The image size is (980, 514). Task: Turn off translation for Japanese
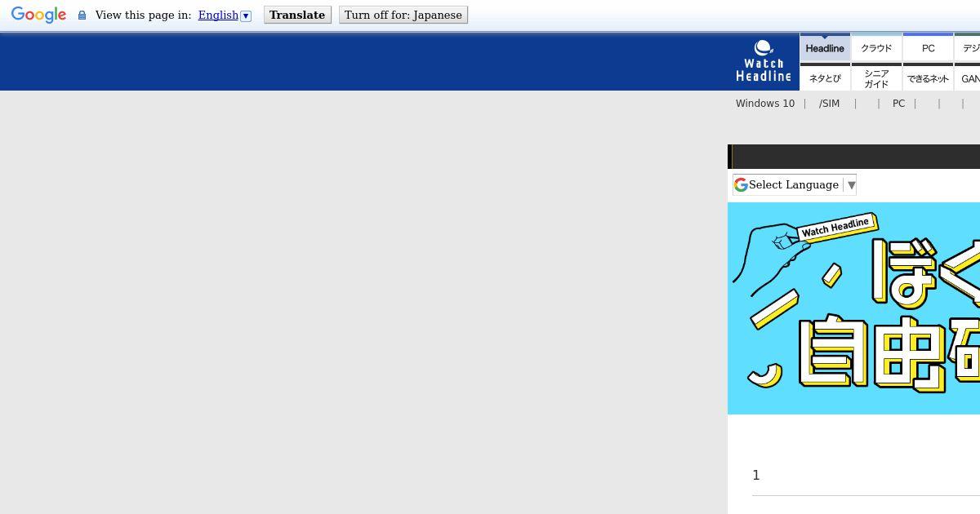click(403, 15)
